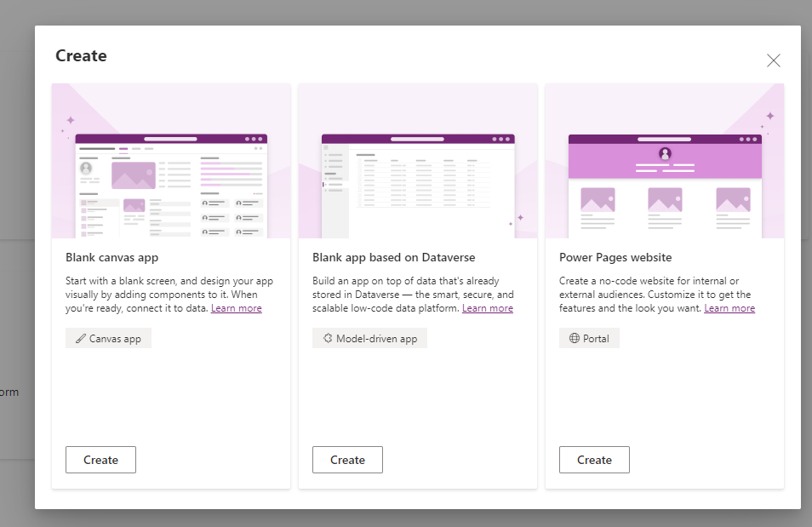The image size is (812, 527).
Task: Select the Power Pages website preview image
Action: (x=665, y=161)
